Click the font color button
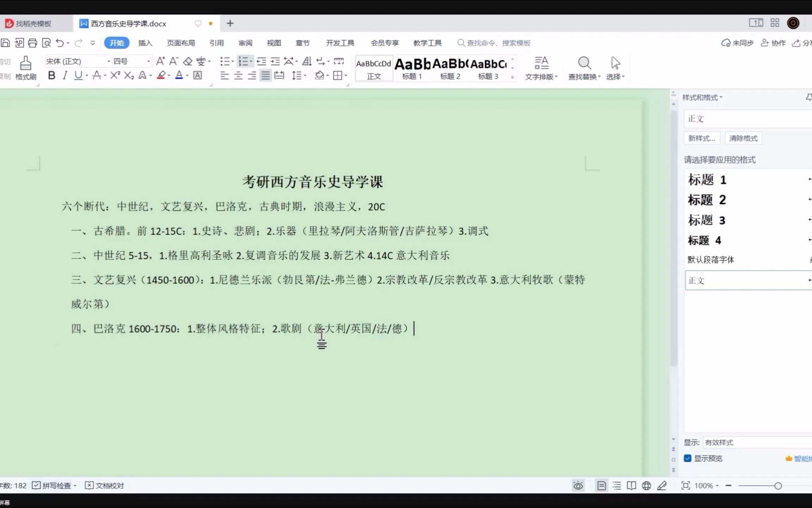 [179, 75]
